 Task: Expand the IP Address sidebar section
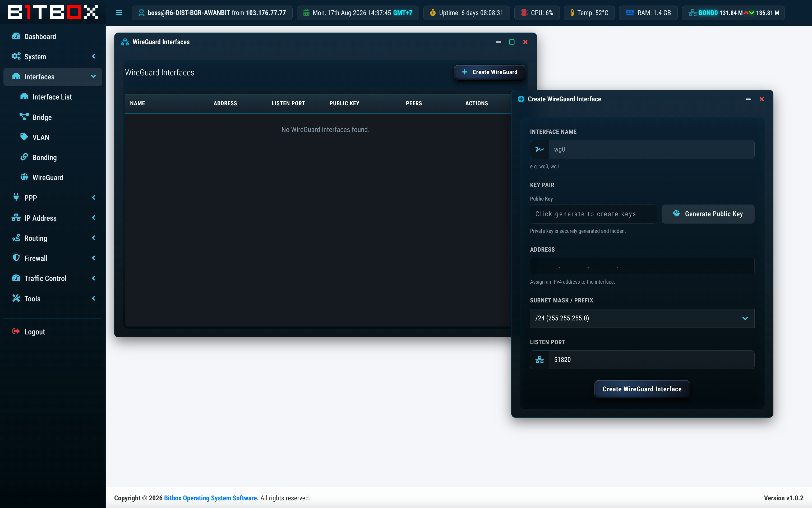53,218
